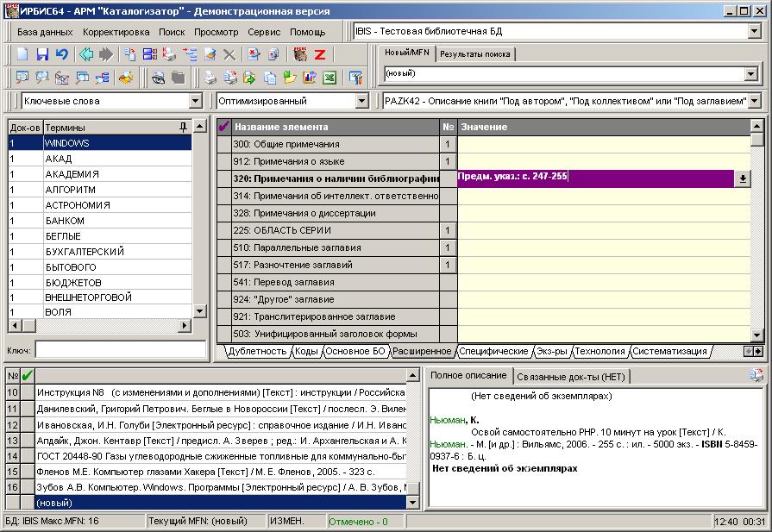Screen dimensions: 772x532
Task: Click the ИРБИС tiger logo toolbar icon
Action: pos(300,53)
